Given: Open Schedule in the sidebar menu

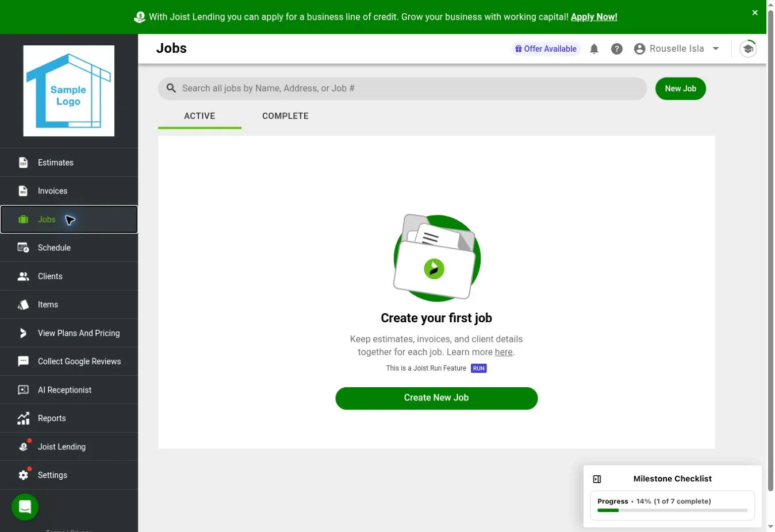Looking at the screenshot, I should pos(69,248).
